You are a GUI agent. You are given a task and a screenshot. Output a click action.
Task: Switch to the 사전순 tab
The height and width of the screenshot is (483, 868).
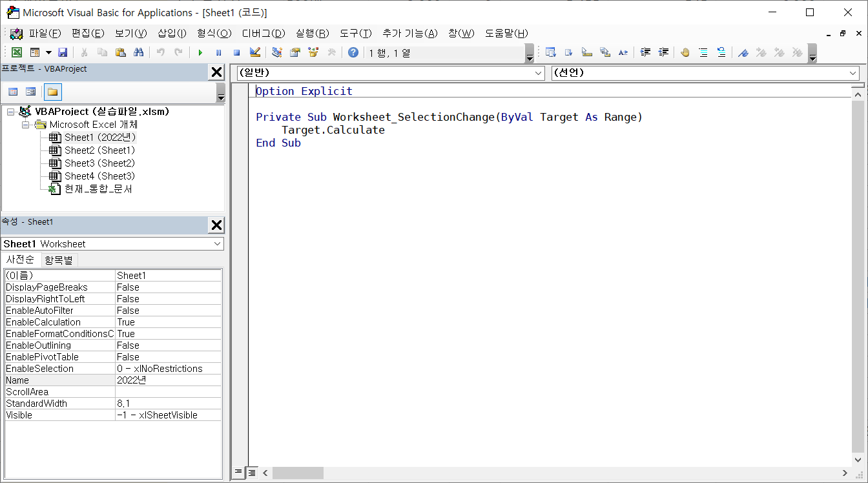click(x=21, y=260)
